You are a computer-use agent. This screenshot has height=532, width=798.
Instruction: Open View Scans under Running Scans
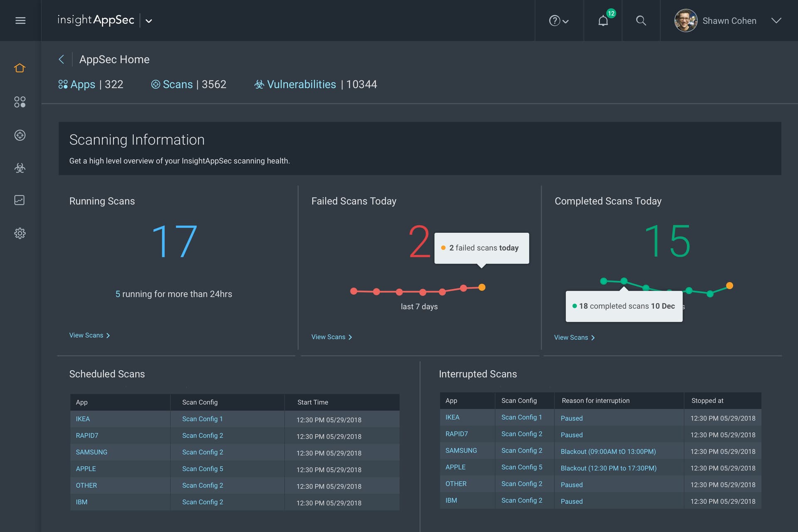coord(86,335)
